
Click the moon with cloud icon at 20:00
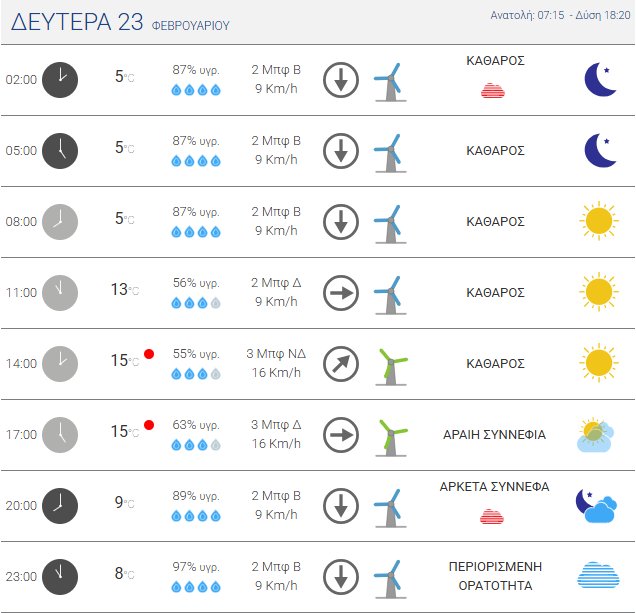(x=597, y=506)
